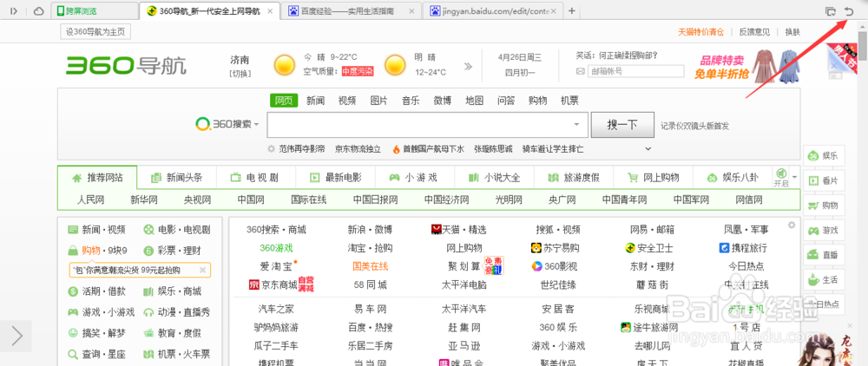Screen dimensions: 868x366
Task: Select the 地图 search category
Action: (x=475, y=101)
